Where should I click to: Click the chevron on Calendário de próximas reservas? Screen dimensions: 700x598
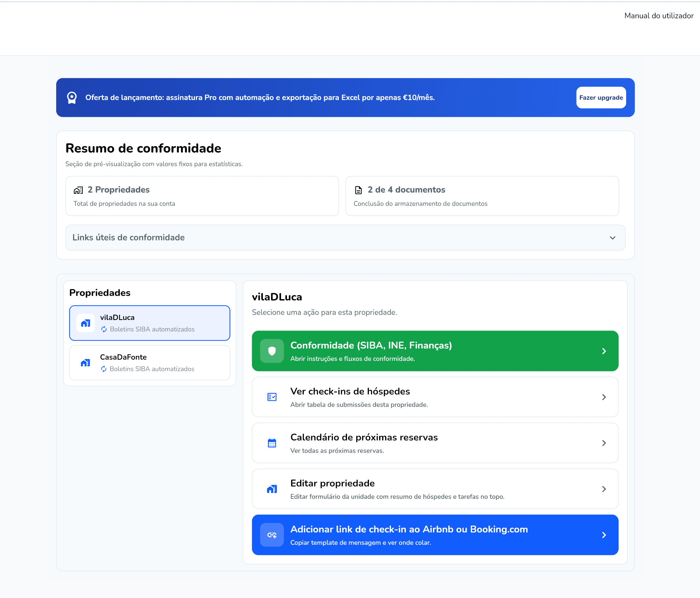point(604,443)
